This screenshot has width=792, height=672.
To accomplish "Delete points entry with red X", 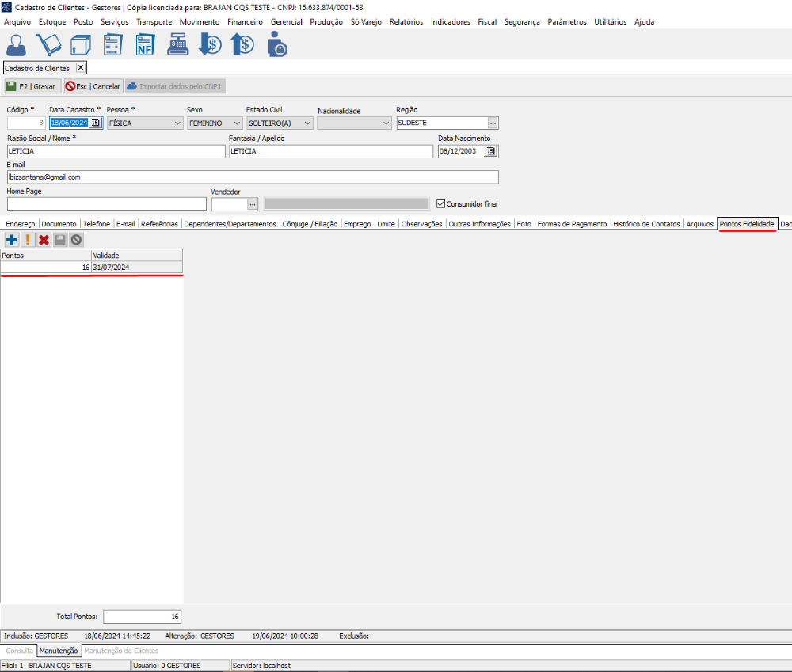I will pyautogui.click(x=44, y=240).
